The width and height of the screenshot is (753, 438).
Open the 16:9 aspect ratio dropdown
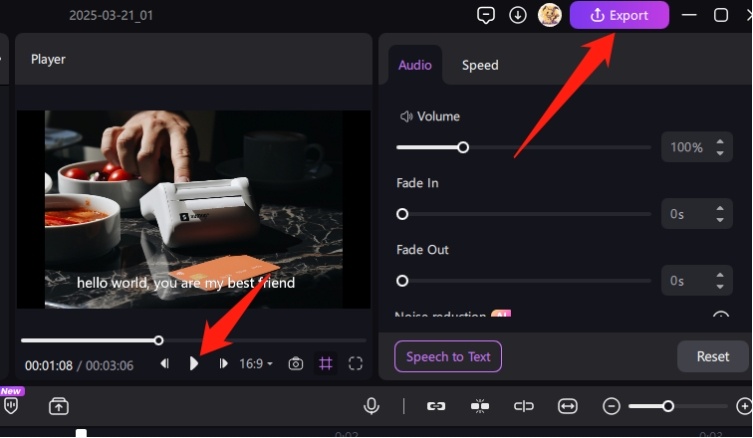(256, 364)
